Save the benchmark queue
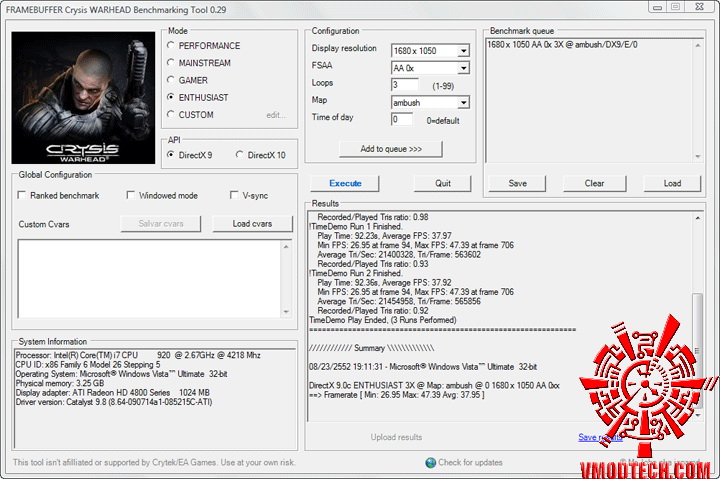 coord(517,183)
